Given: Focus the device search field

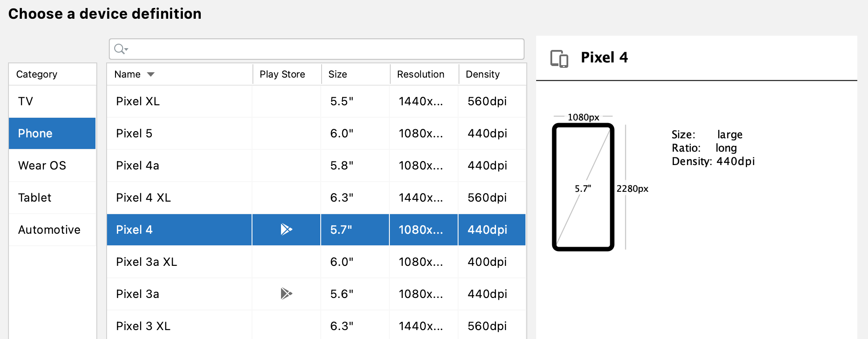Looking at the screenshot, I should pyautogui.click(x=321, y=49).
